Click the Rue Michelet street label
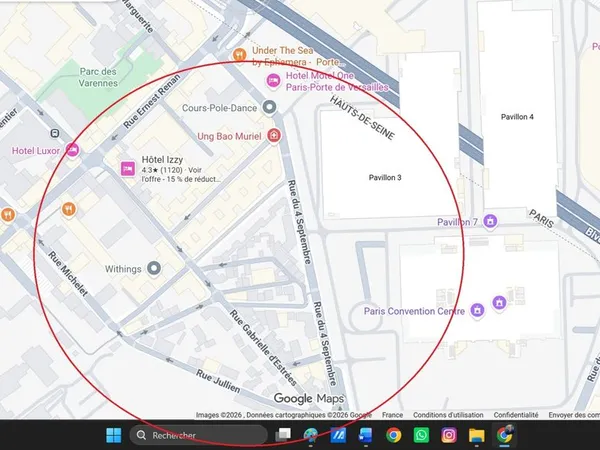 tap(68, 273)
